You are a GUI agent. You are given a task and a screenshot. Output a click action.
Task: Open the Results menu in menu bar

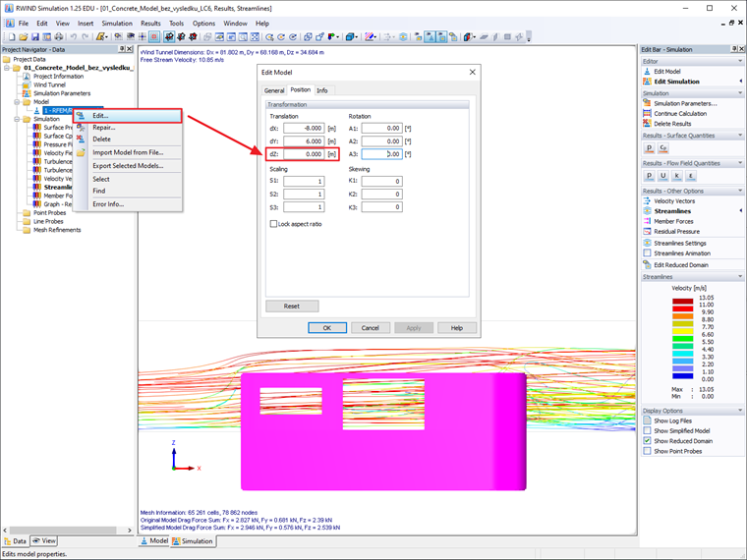[150, 24]
